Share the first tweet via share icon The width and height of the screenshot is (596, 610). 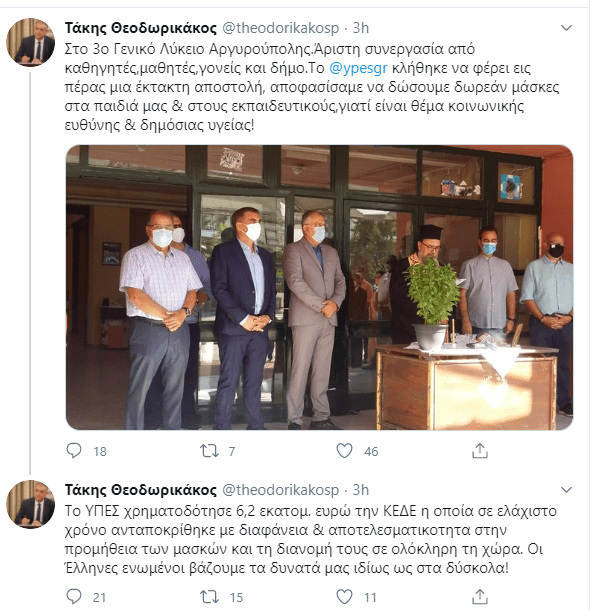coord(480,450)
